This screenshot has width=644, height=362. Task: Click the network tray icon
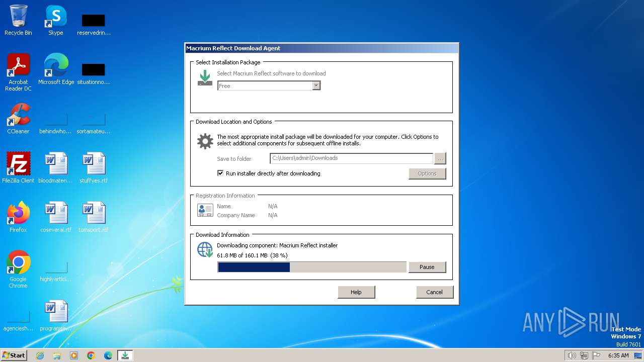[584, 355]
